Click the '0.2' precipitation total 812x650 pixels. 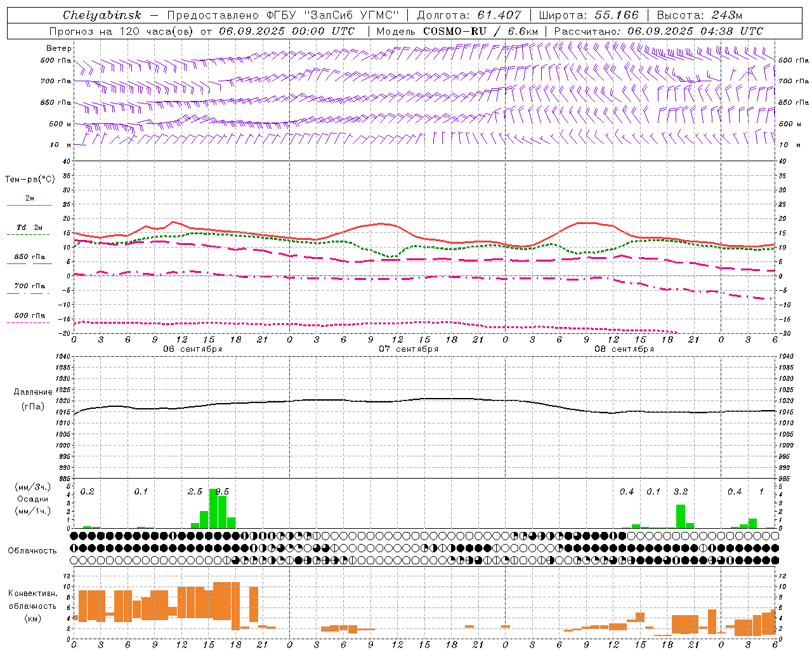[87, 492]
